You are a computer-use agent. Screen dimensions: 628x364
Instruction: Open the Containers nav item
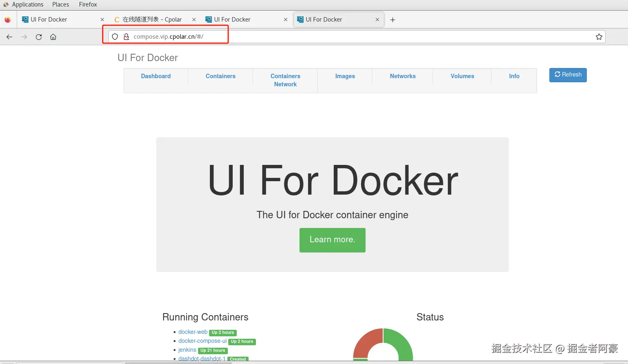click(x=220, y=76)
